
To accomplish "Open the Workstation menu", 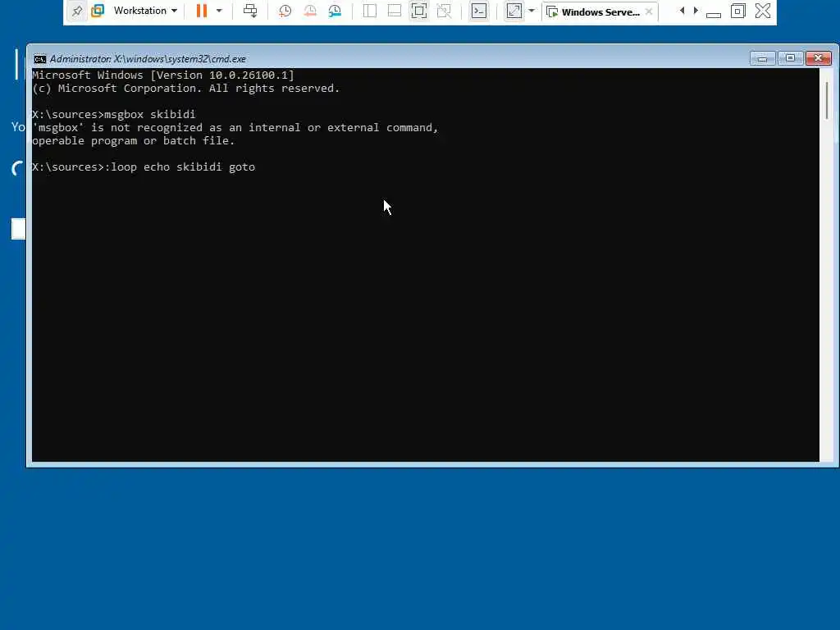I will tap(145, 11).
